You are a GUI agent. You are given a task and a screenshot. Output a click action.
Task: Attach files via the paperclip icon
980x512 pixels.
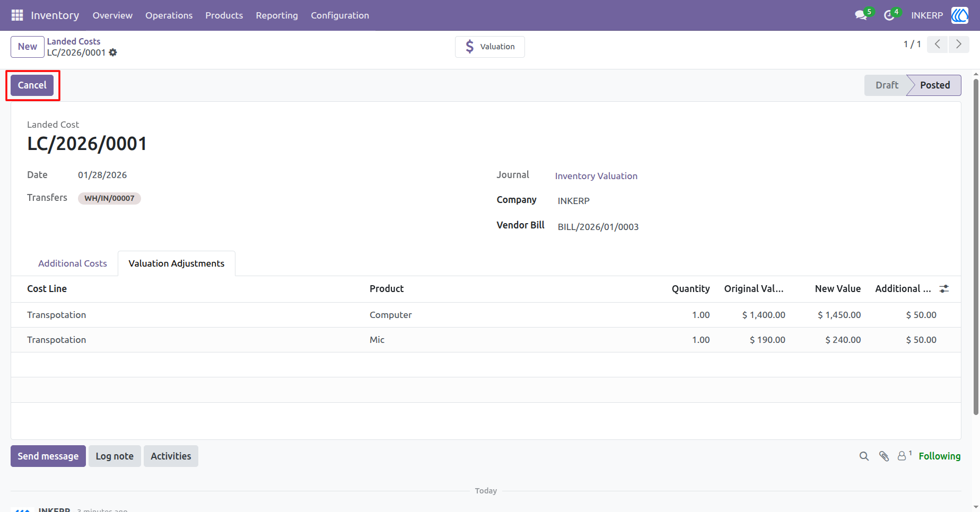pyautogui.click(x=883, y=456)
